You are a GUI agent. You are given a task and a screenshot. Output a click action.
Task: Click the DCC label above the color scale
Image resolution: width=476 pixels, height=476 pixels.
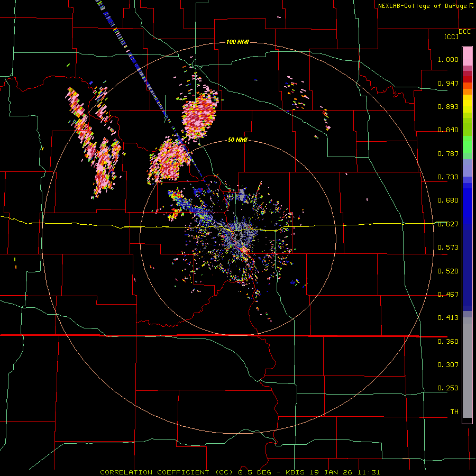pos(465,32)
